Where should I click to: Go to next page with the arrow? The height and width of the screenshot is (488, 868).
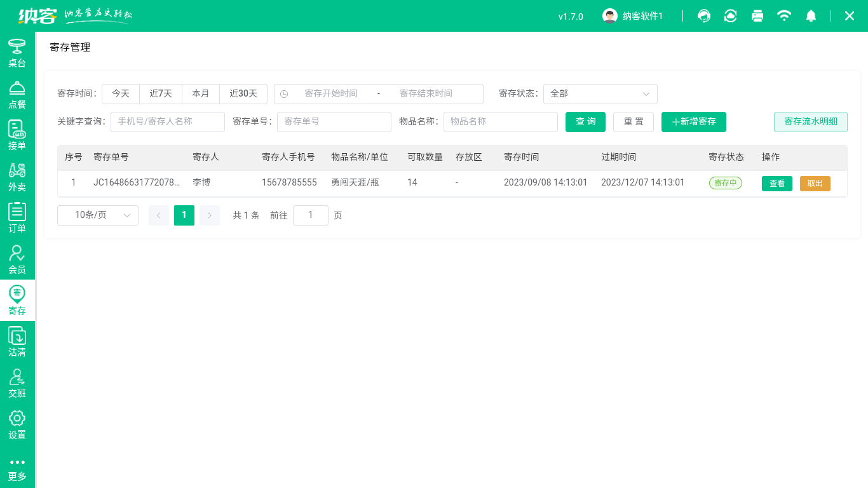[x=209, y=215]
